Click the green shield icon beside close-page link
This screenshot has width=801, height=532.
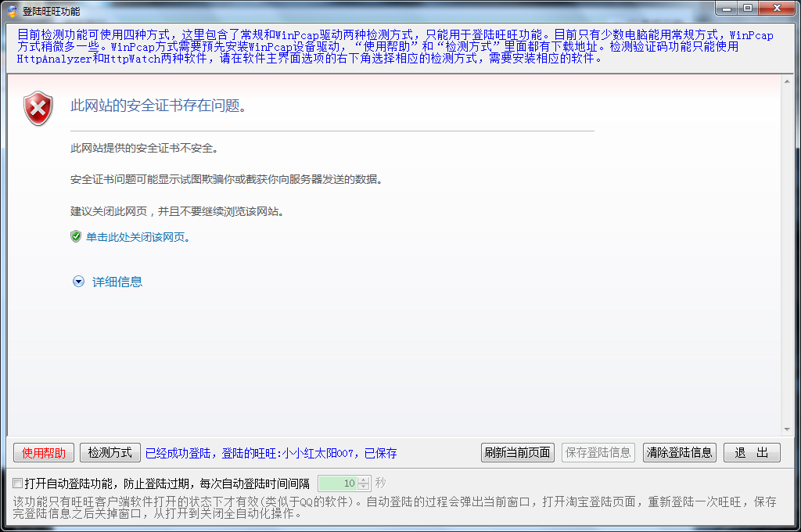click(76, 236)
